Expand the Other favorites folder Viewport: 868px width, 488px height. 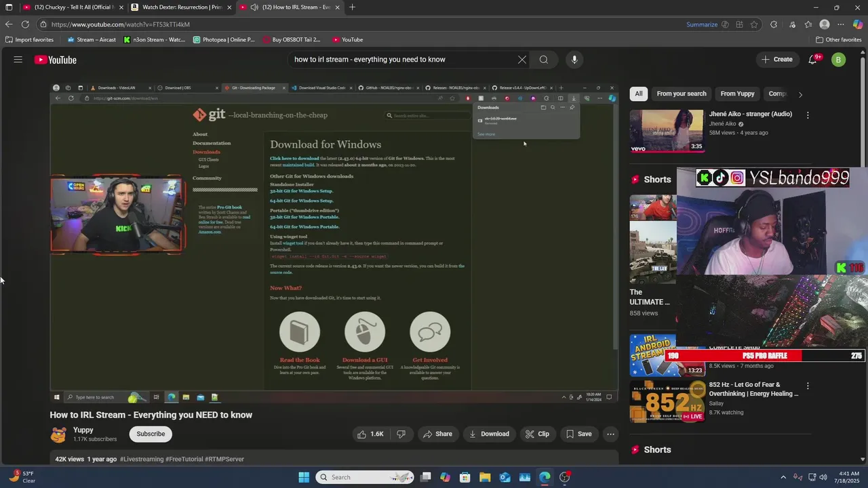(839, 40)
